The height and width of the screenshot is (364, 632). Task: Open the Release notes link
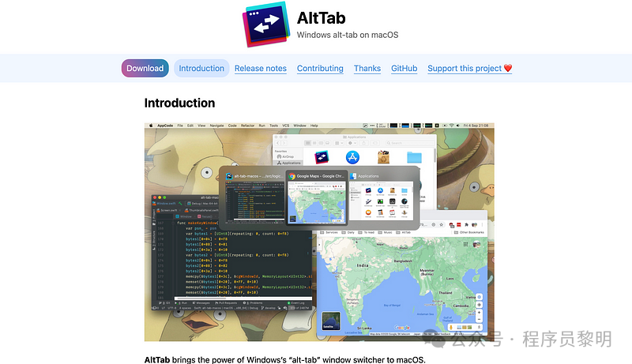point(261,69)
